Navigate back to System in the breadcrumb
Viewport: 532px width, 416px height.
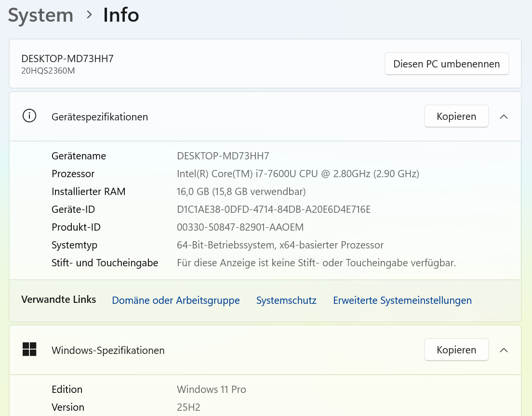click(x=40, y=15)
